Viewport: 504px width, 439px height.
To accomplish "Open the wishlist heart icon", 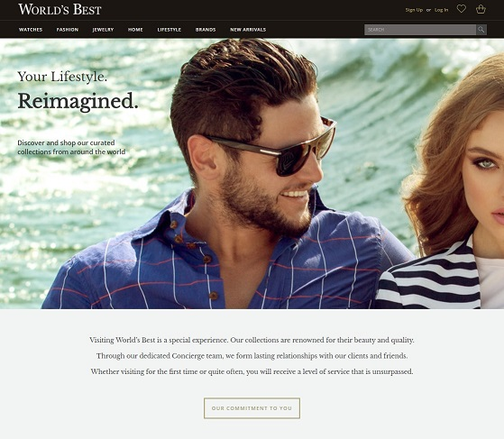I will [462, 9].
